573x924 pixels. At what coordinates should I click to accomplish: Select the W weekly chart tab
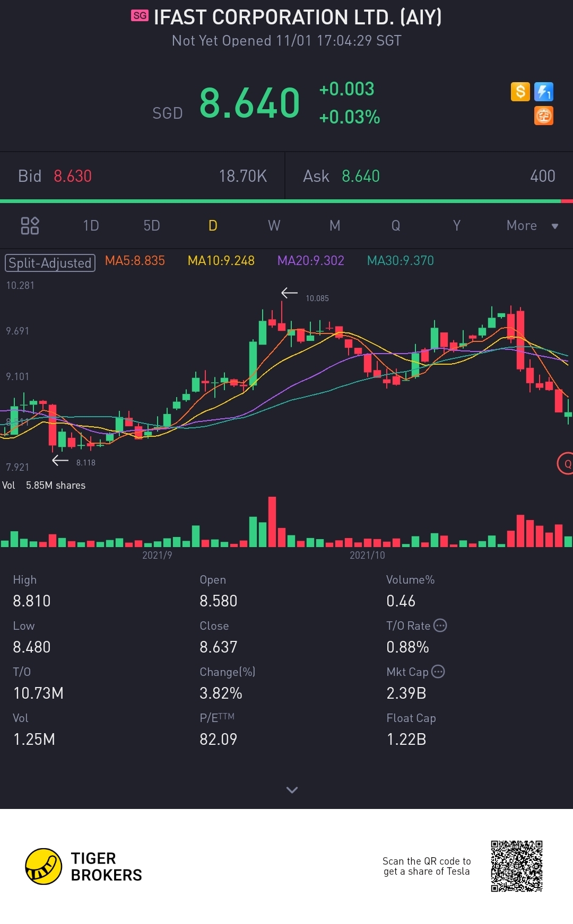pyautogui.click(x=274, y=226)
